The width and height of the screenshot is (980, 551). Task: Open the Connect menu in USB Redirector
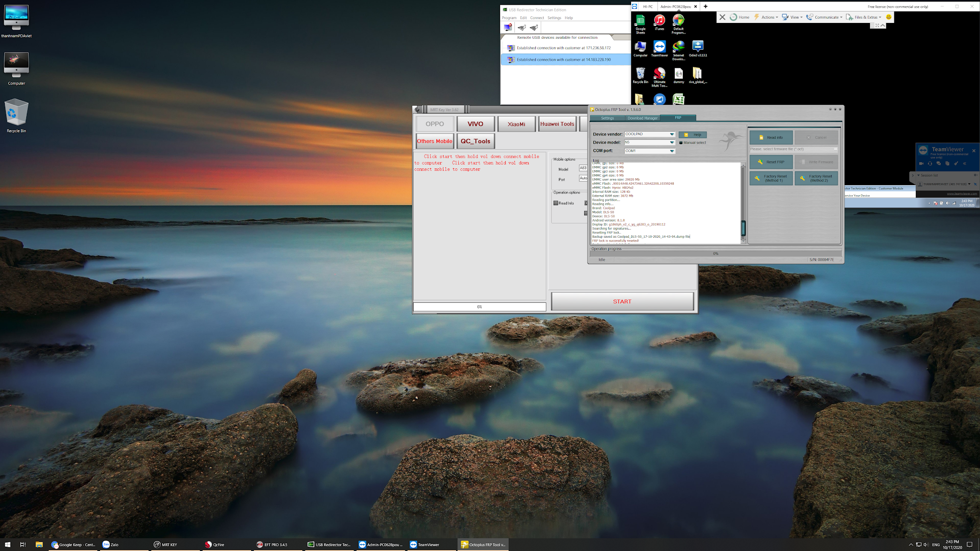pyautogui.click(x=537, y=18)
